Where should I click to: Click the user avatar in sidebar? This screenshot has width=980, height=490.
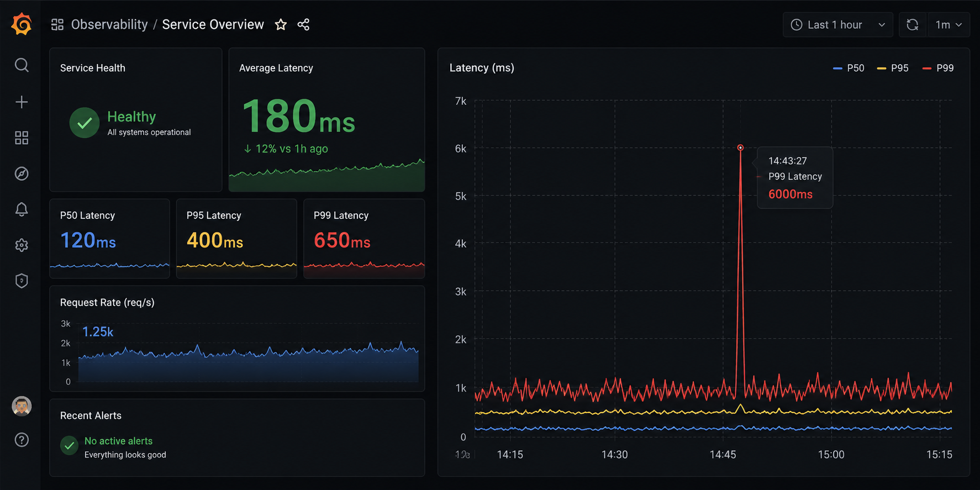click(22, 406)
